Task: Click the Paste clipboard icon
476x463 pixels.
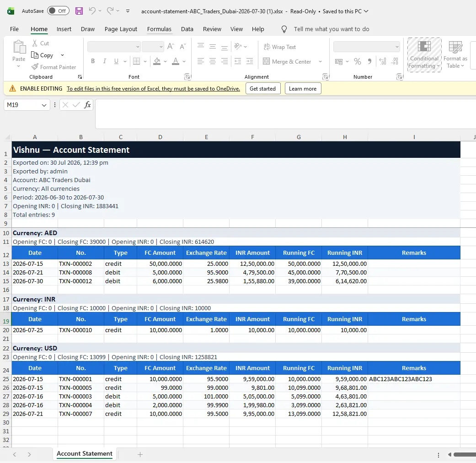Action: pos(19,47)
